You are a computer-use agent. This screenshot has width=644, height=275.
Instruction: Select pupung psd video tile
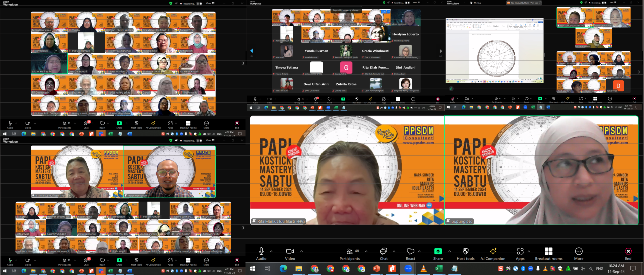click(541, 170)
